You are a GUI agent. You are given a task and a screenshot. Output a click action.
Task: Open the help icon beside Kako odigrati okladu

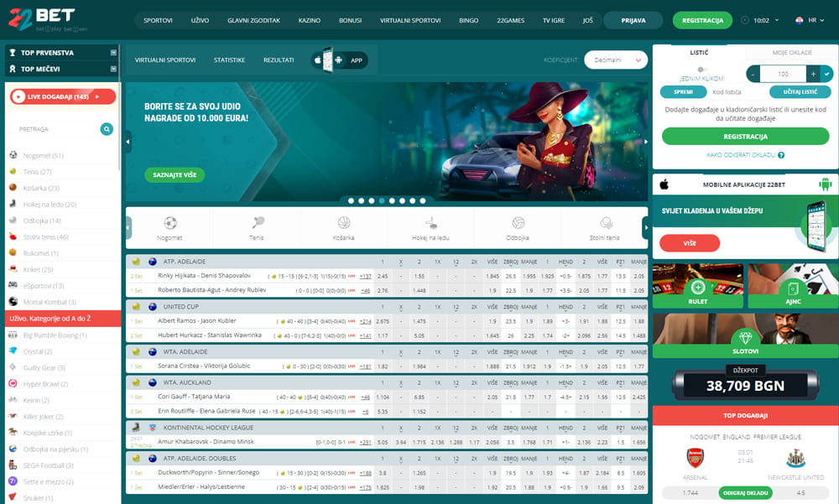[x=781, y=155]
